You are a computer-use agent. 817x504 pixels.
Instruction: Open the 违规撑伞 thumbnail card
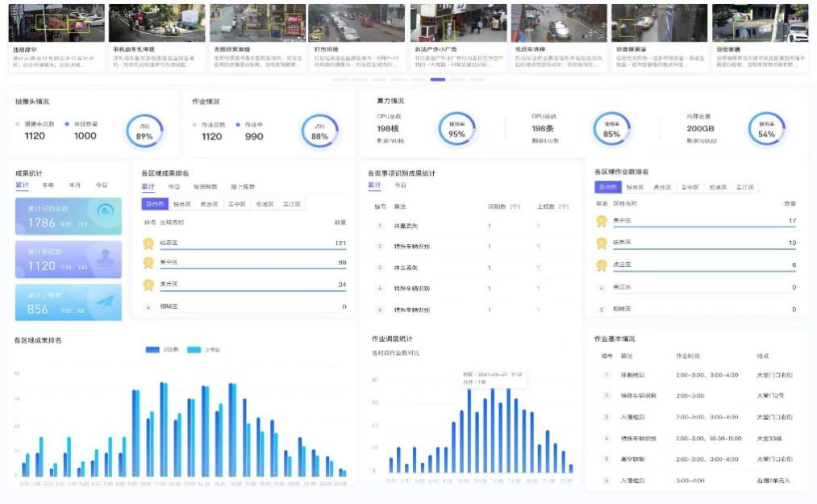(x=56, y=38)
